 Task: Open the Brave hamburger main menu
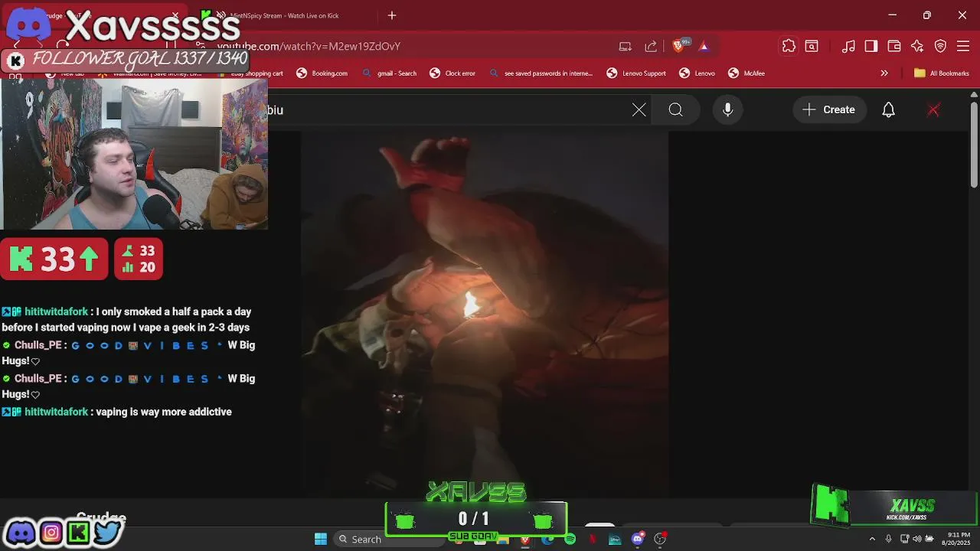963,46
